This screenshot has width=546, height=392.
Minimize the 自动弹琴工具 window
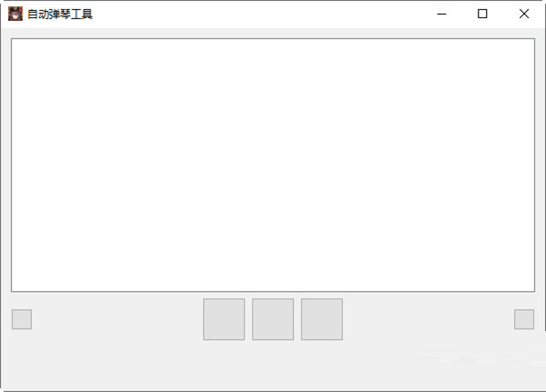click(442, 14)
